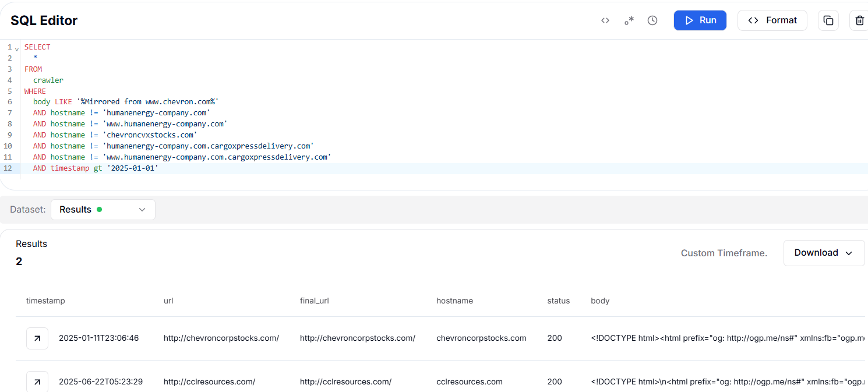Open the Download dropdown
Screen dimensions: 868x392
(x=824, y=253)
